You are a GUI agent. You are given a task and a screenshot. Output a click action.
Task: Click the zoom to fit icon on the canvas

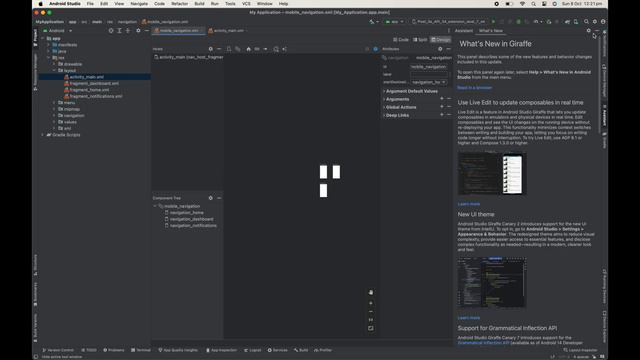click(x=371, y=328)
